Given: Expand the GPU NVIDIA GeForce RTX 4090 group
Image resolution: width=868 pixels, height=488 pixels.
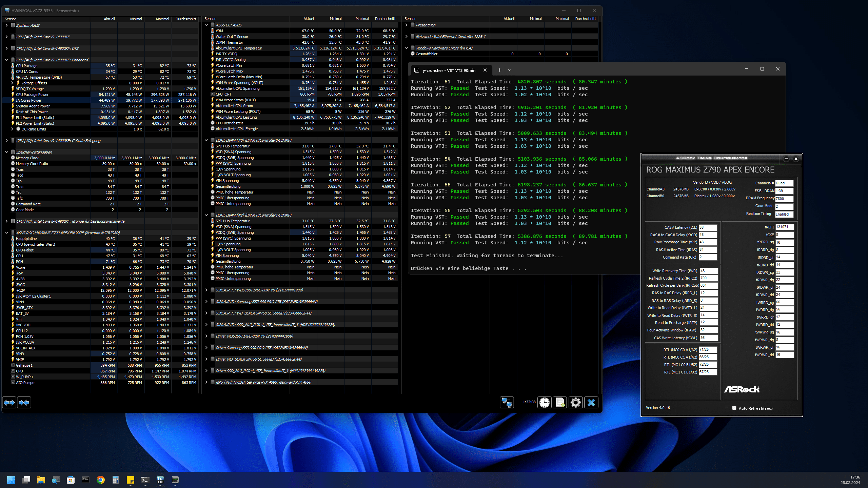Looking at the screenshot, I should point(206,382).
